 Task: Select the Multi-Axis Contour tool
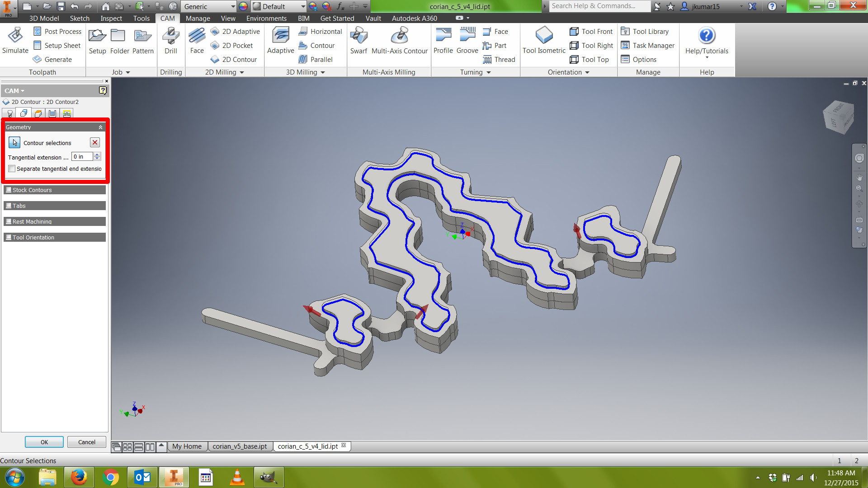point(400,41)
